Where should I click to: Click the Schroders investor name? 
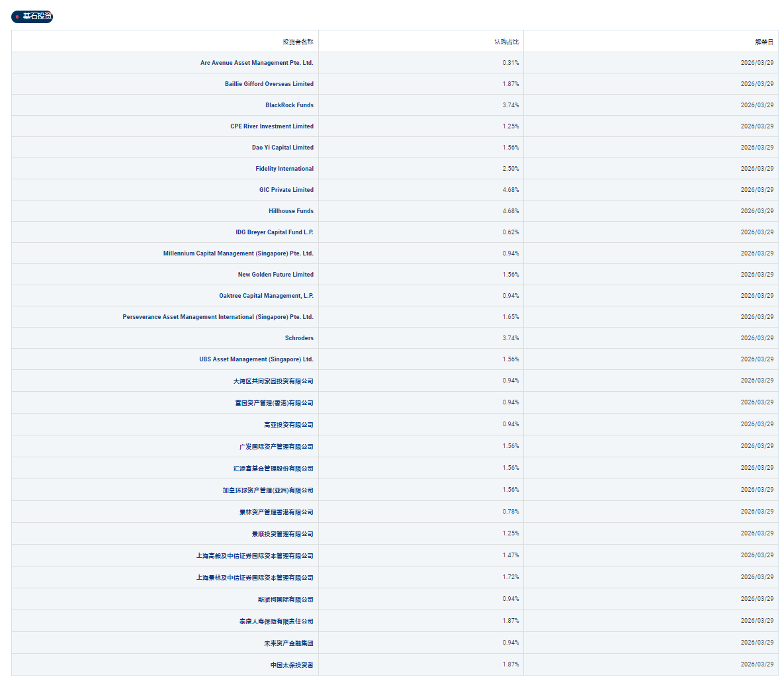(299, 338)
